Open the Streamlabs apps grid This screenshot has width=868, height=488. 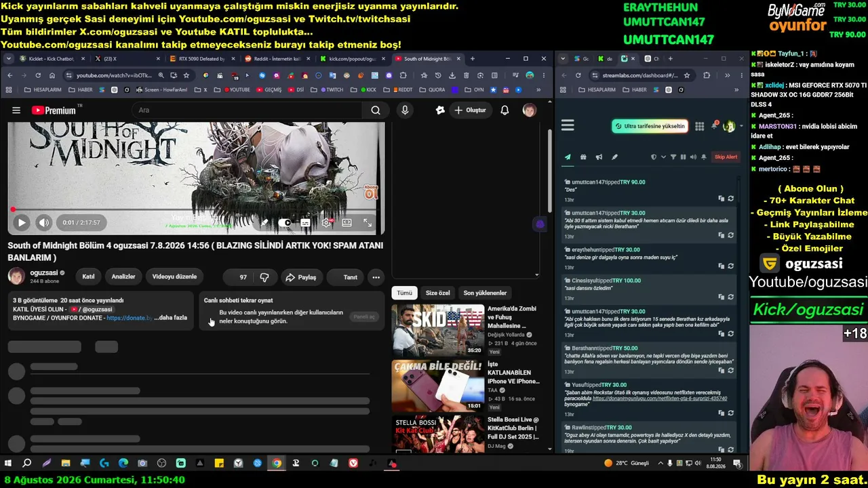pos(699,126)
